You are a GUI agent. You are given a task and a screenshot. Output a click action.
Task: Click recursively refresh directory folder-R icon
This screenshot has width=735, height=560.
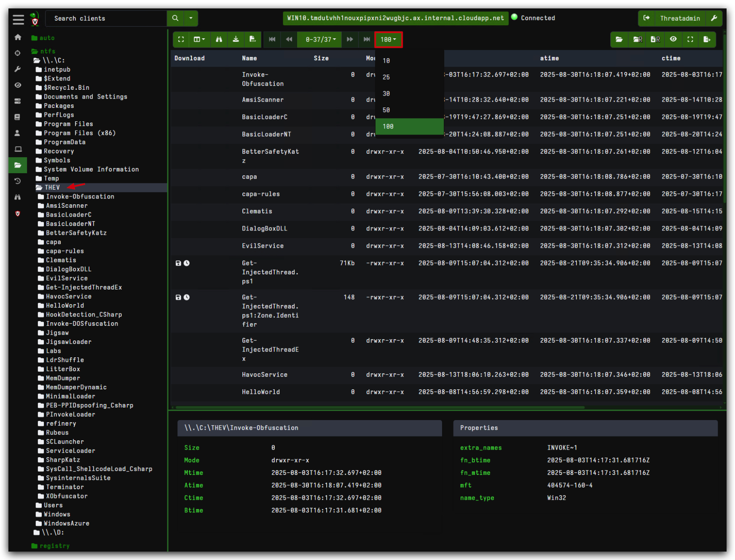[638, 40]
